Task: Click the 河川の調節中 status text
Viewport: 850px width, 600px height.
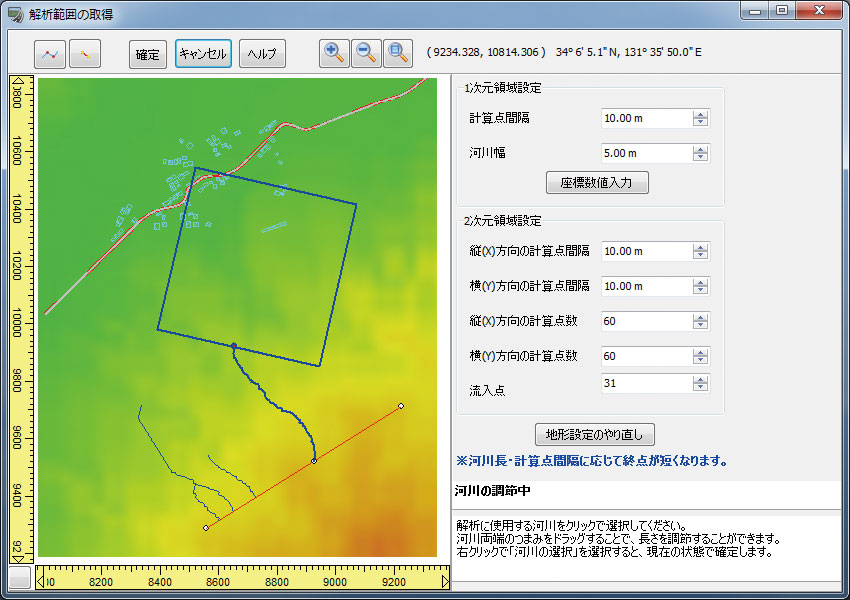Action: click(492, 491)
